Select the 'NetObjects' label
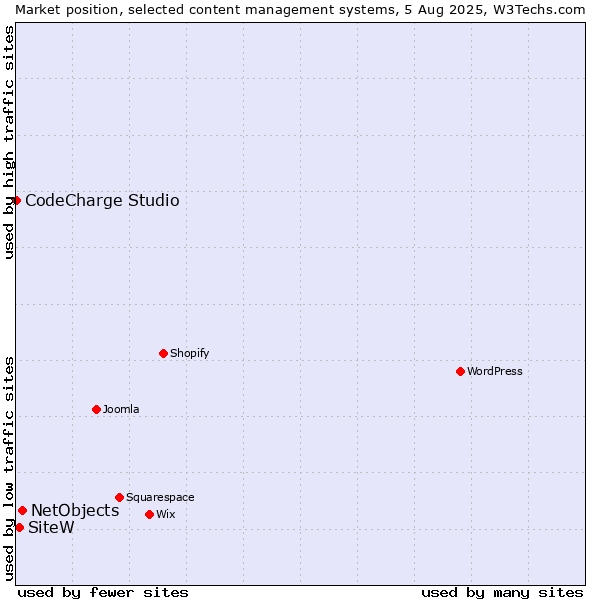 (75, 510)
